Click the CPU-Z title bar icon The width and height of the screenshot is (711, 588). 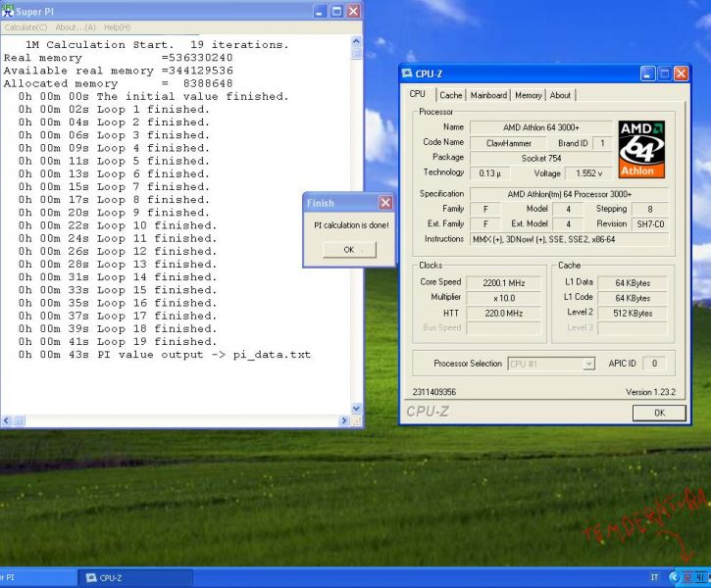407,73
